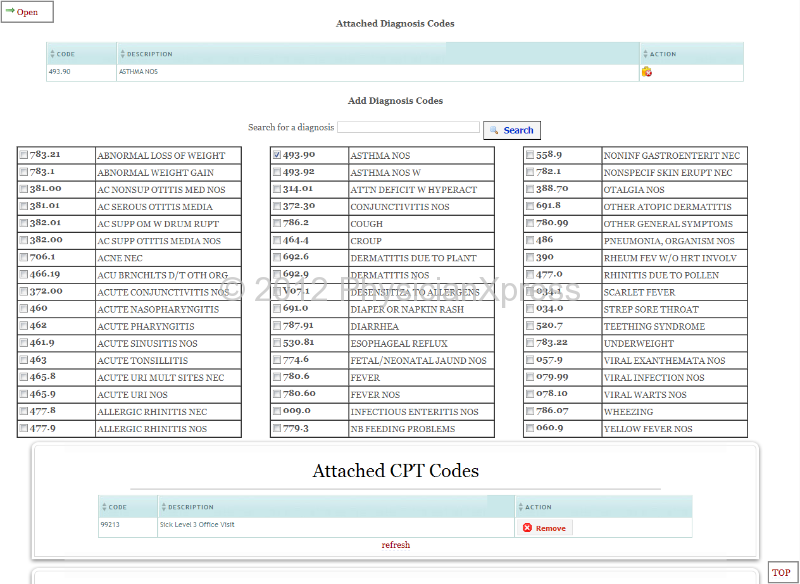
Task: Enable the 465.9 Acute URI NOS checkbox
Action: tap(23, 395)
